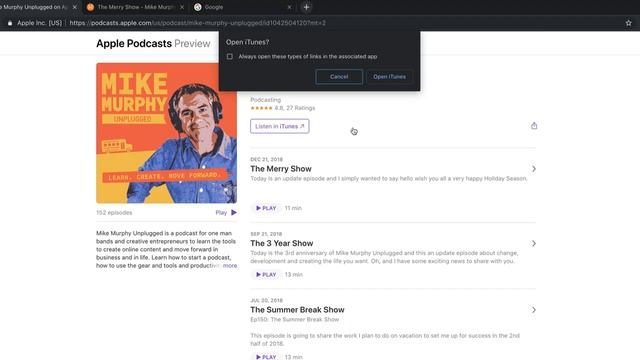The width and height of the screenshot is (640, 360).
Task: Open The 3 Year Show episode title
Action: click(282, 243)
